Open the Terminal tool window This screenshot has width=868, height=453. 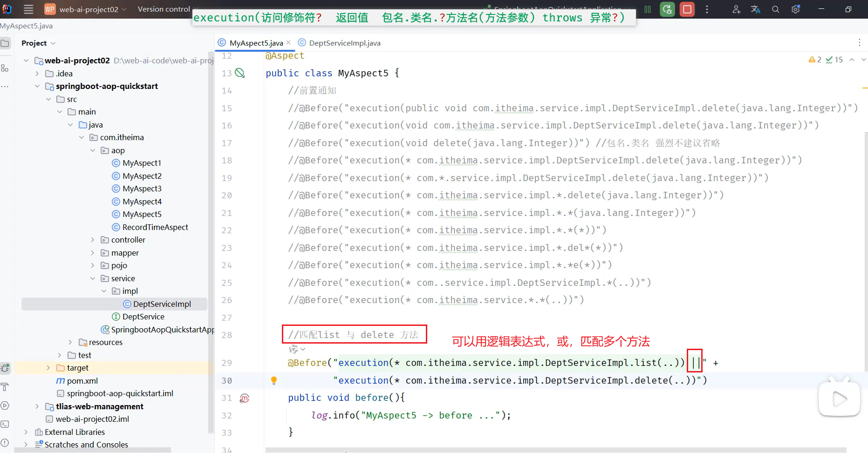click(x=5, y=424)
